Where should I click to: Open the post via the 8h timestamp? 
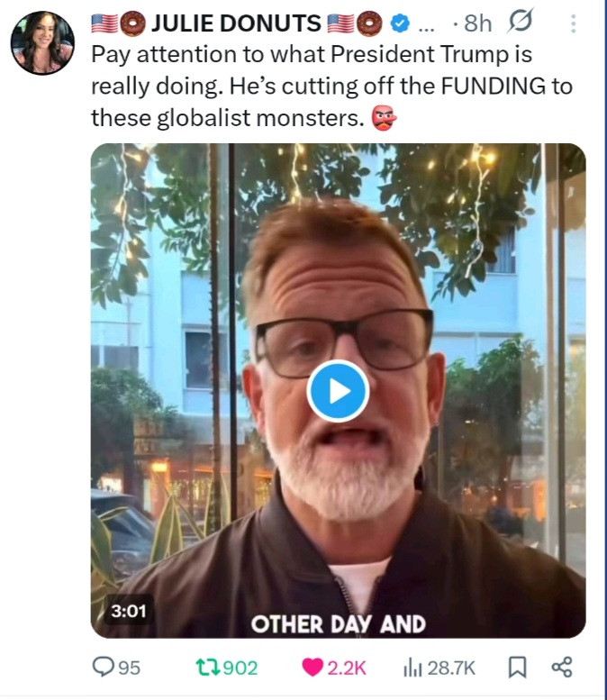(477, 23)
